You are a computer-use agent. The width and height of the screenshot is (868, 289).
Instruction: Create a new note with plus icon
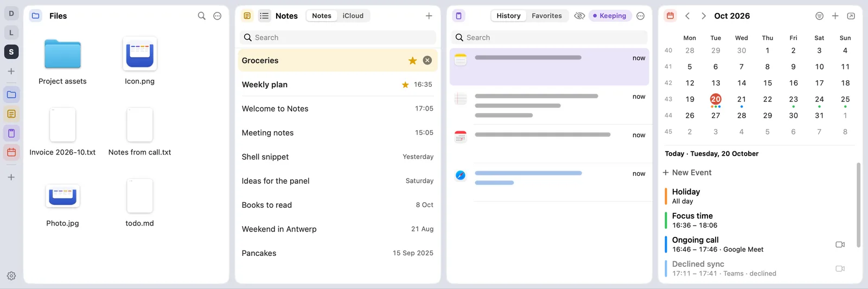pos(429,16)
